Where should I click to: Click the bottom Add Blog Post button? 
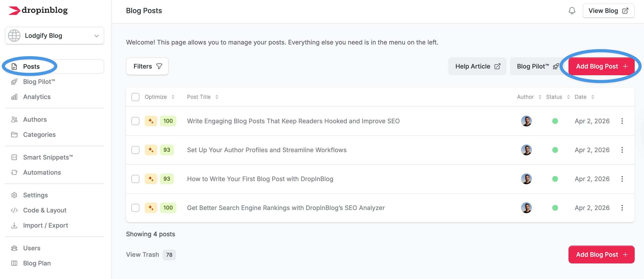(x=601, y=255)
